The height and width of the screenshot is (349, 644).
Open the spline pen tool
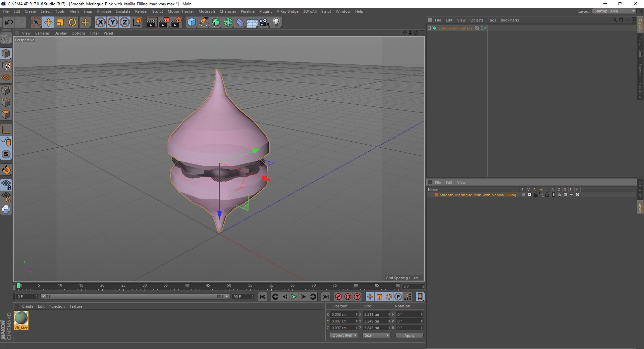[204, 22]
